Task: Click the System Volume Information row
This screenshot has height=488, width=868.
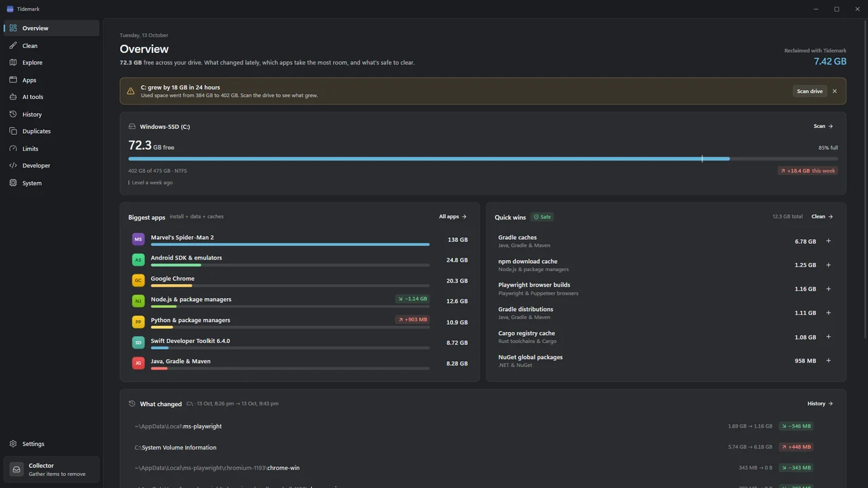Action: coord(483,447)
